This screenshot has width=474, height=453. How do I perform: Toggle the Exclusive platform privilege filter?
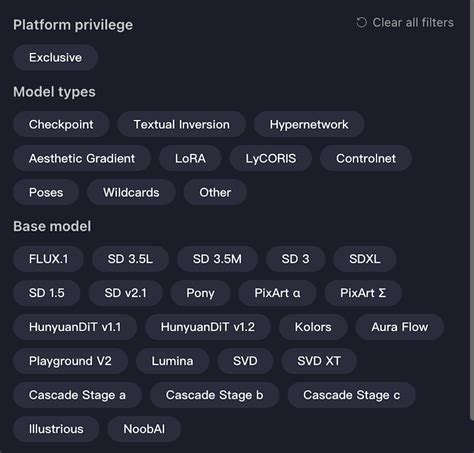55,57
